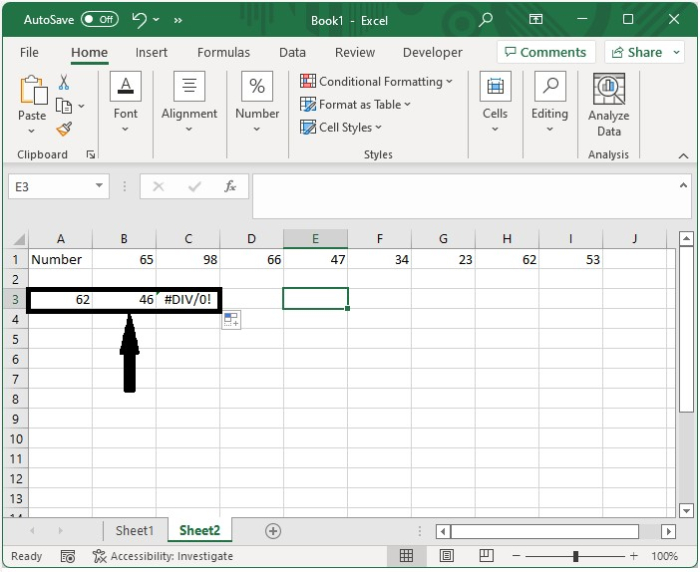Viewport: 700px width, 572px height.
Task: Toggle the AutoSave switch
Action: coord(100,20)
